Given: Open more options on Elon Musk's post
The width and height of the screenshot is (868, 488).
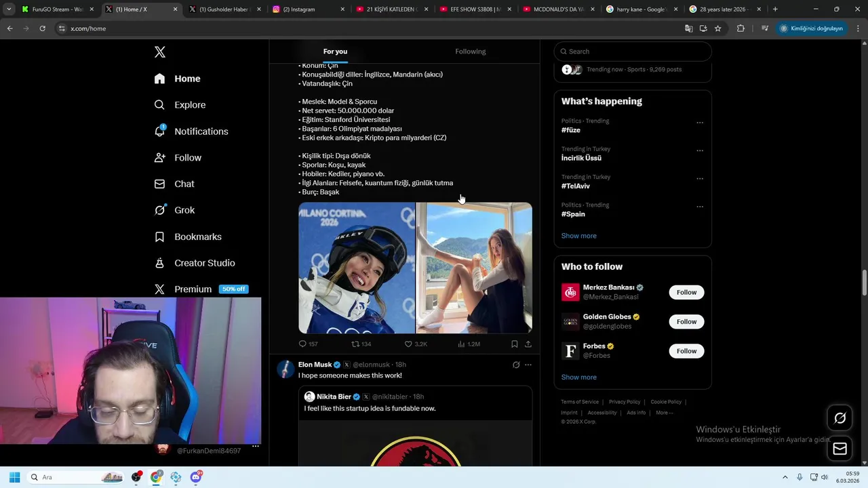Looking at the screenshot, I should [x=528, y=365].
